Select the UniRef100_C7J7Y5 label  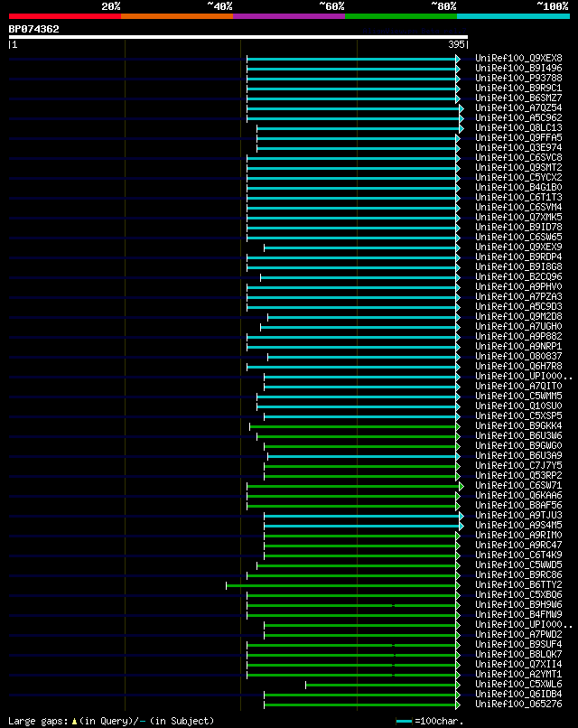pos(518,466)
